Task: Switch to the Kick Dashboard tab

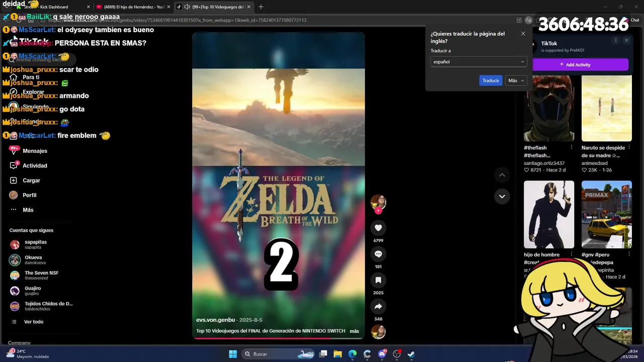Action: [x=50, y=7]
